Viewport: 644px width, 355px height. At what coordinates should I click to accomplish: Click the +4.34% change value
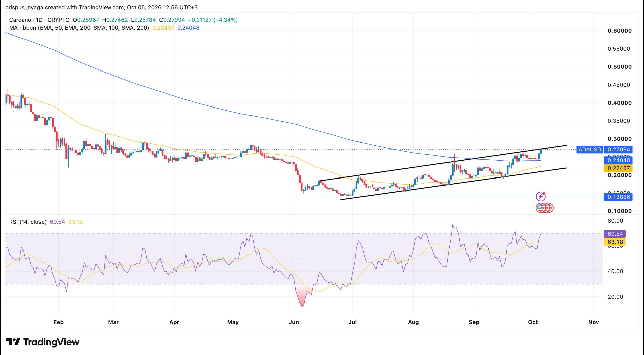225,20
